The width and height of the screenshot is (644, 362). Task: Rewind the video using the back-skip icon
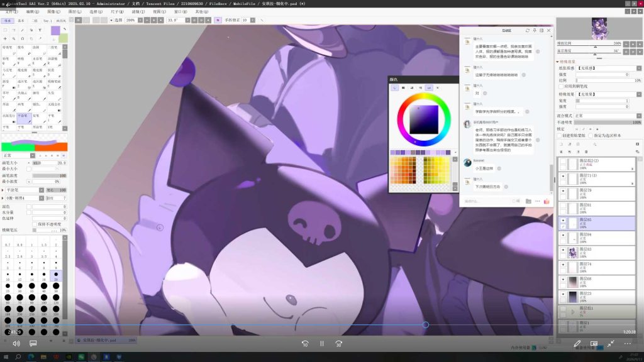(x=305, y=344)
